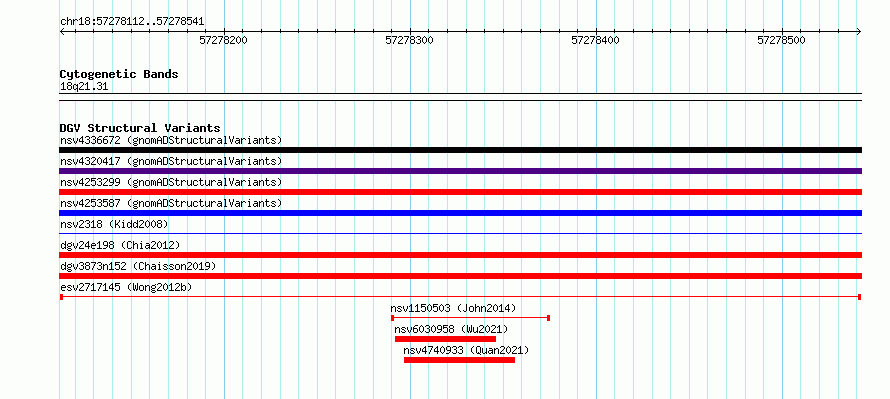The image size is (890, 399).
Task: Open variant label dgv3873n152 (Chaisson2019)
Action: pyautogui.click(x=138, y=266)
